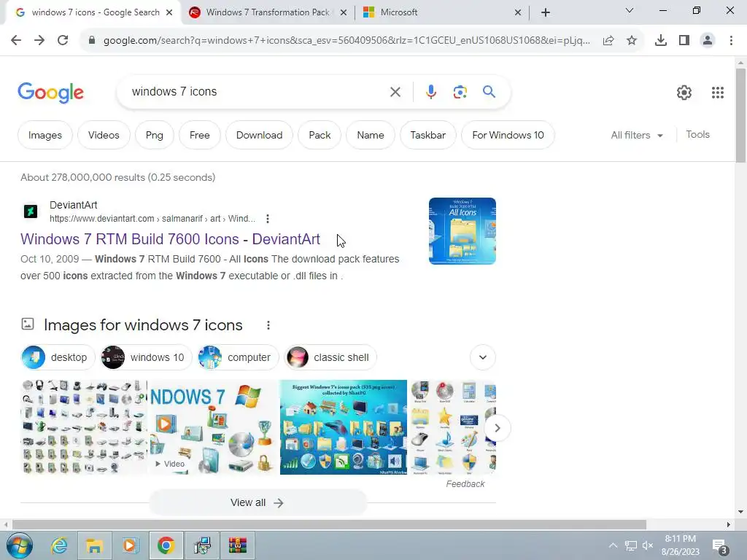The image size is (747, 560).
Task: Open more options for Images section
Action: point(268,325)
